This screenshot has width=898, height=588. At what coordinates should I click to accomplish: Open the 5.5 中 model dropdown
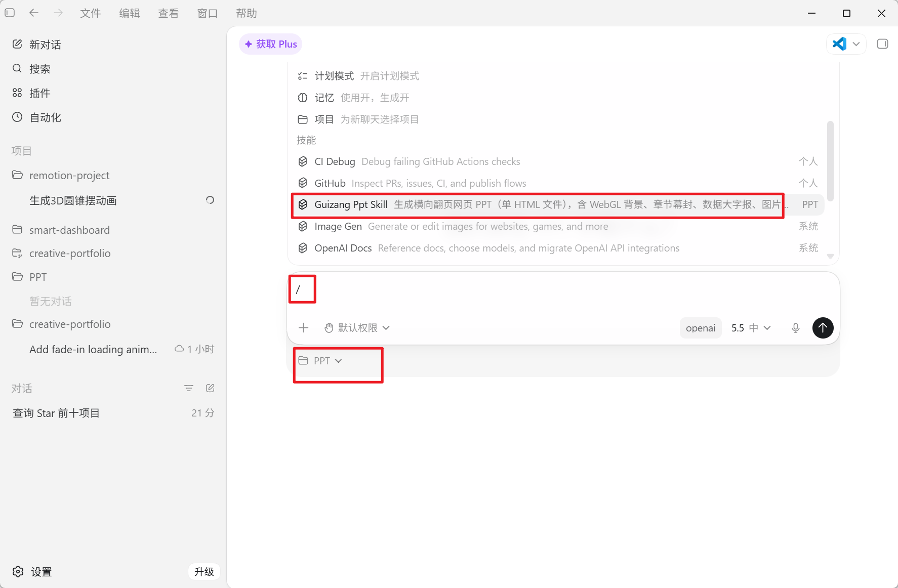[x=751, y=328]
